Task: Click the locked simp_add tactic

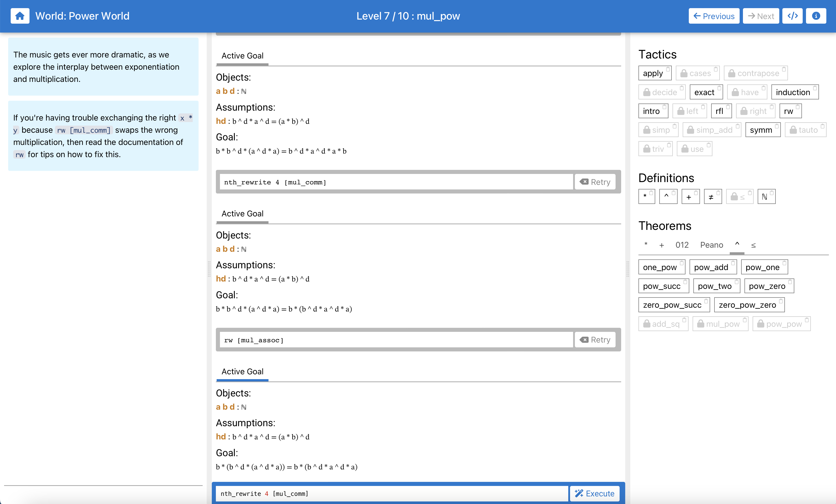Action: (712, 130)
